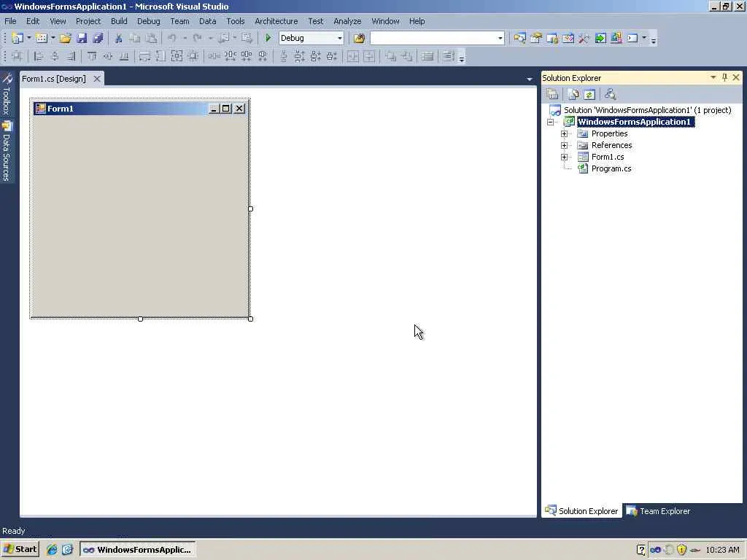
Task: Open the Build menu
Action: pos(119,21)
